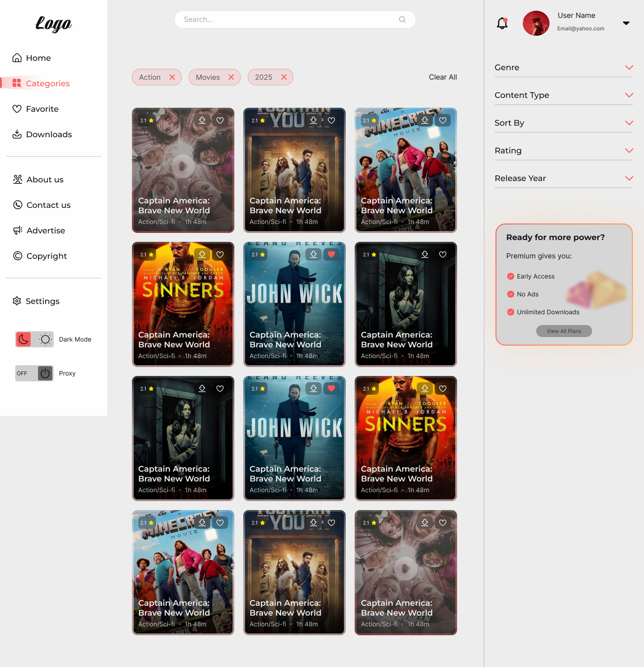Open the Copyright page
This screenshot has height=667, width=644.
coord(40,256)
